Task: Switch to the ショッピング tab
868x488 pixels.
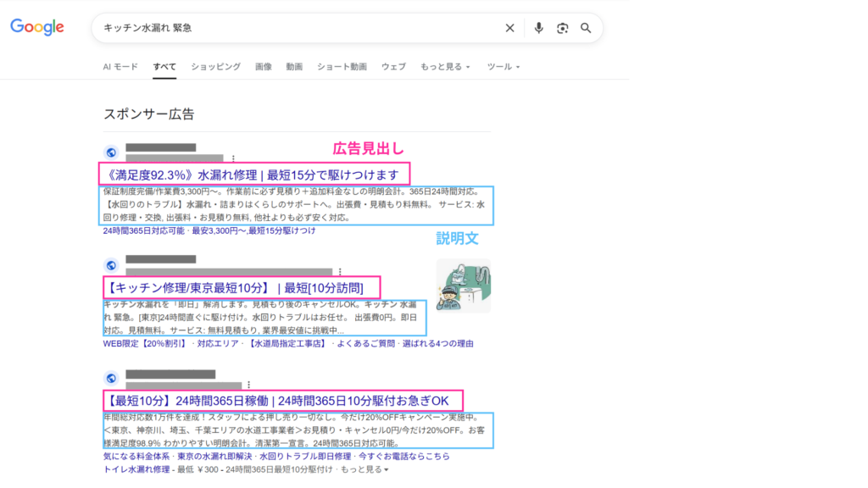Action: 215,66
